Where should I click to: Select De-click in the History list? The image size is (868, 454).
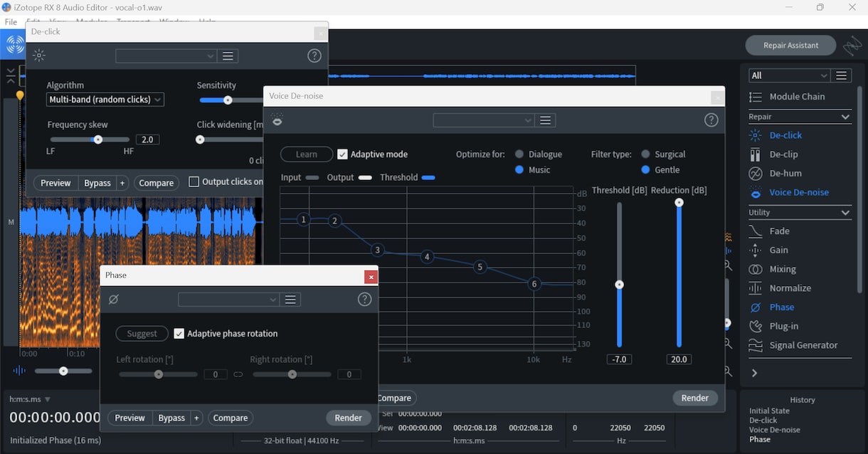(763, 421)
